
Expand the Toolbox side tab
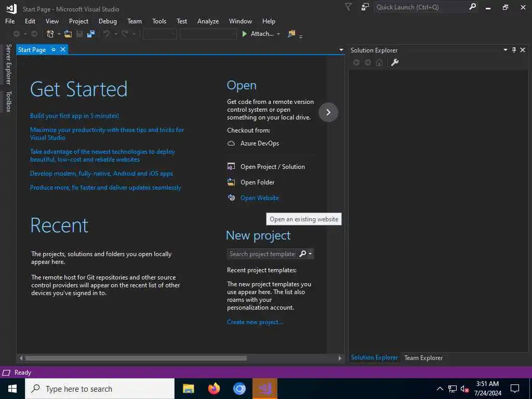click(8, 101)
